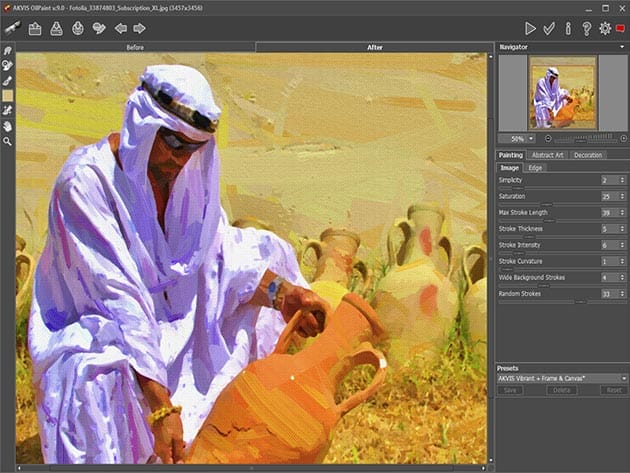Collapse the Navigator panel arrow
The image size is (630, 473).
(x=622, y=47)
